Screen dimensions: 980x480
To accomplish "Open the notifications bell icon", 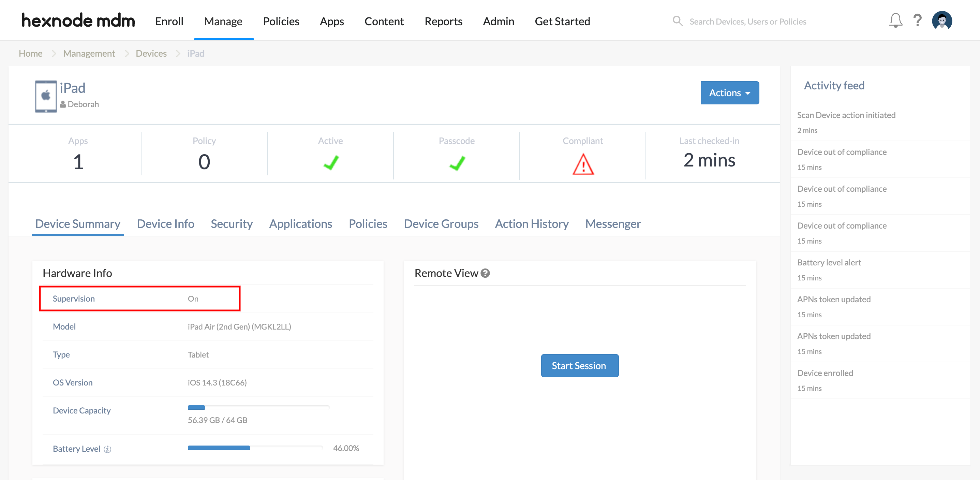I will [895, 20].
